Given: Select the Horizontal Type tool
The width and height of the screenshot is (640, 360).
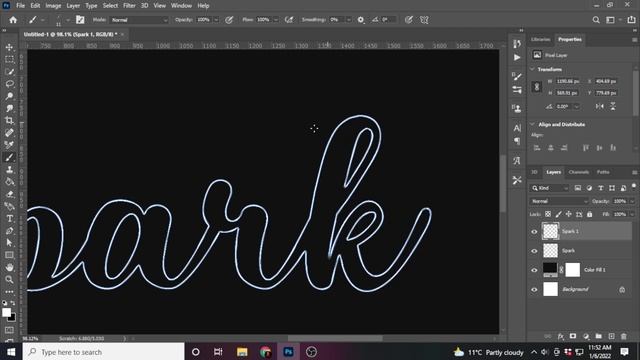Looking at the screenshot, I should [x=9, y=218].
